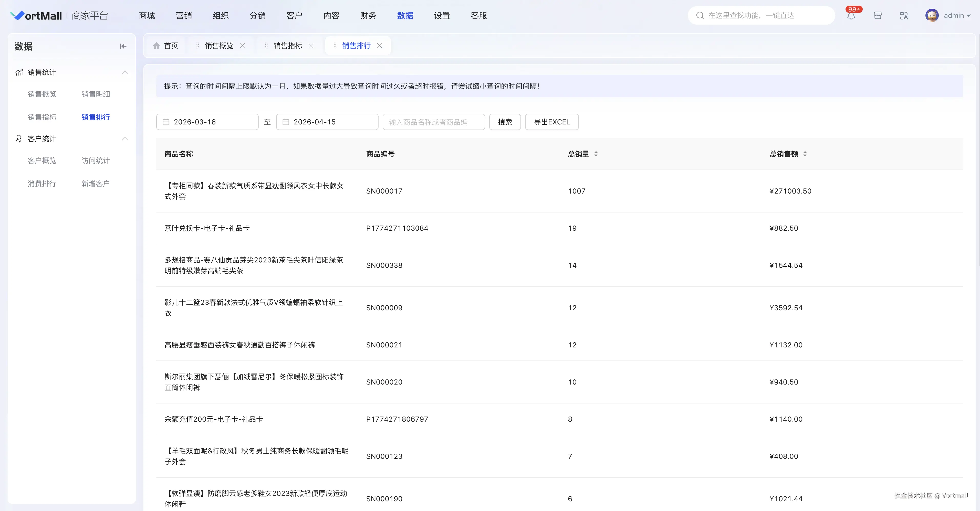Click the language translation icon
980x511 pixels.
coord(903,16)
